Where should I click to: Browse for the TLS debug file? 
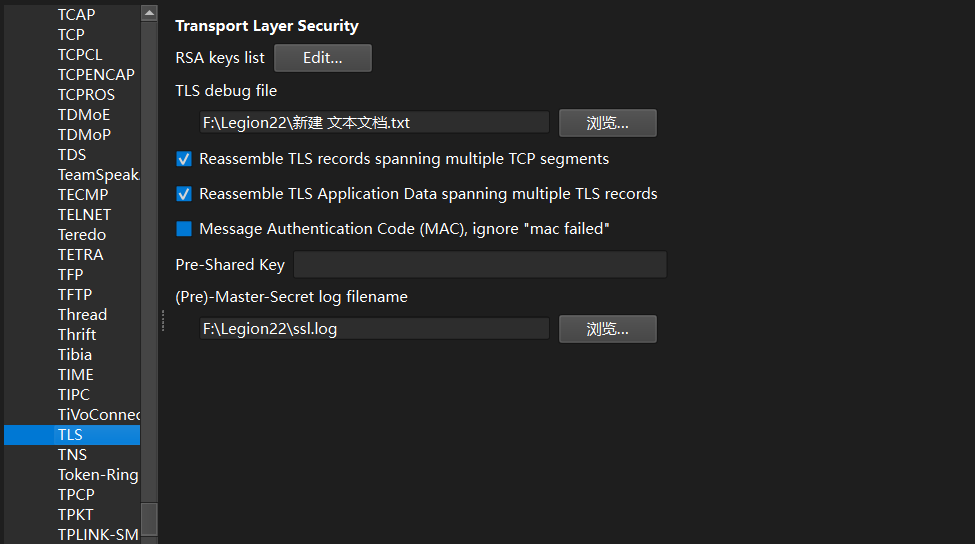click(607, 123)
